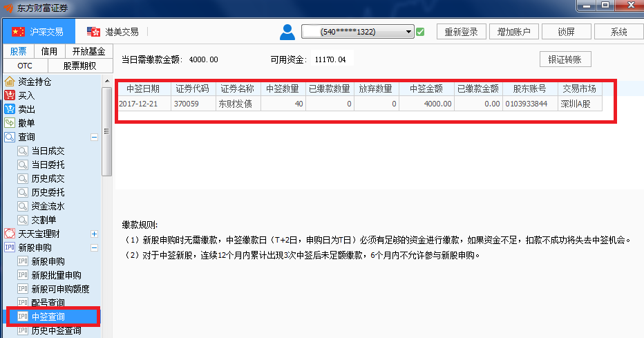This screenshot has height=338, width=644.
Task: Open 历史成交 query
Action: (48, 178)
